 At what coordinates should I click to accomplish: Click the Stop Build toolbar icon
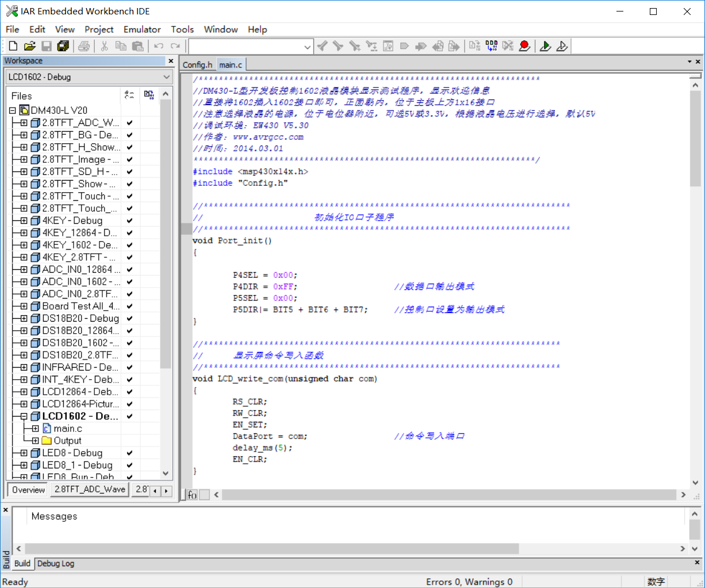point(508,46)
